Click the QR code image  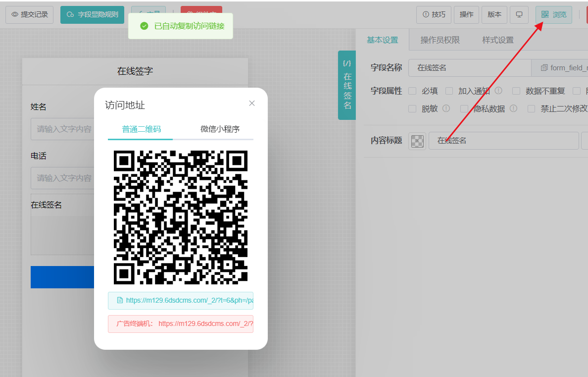(x=180, y=217)
